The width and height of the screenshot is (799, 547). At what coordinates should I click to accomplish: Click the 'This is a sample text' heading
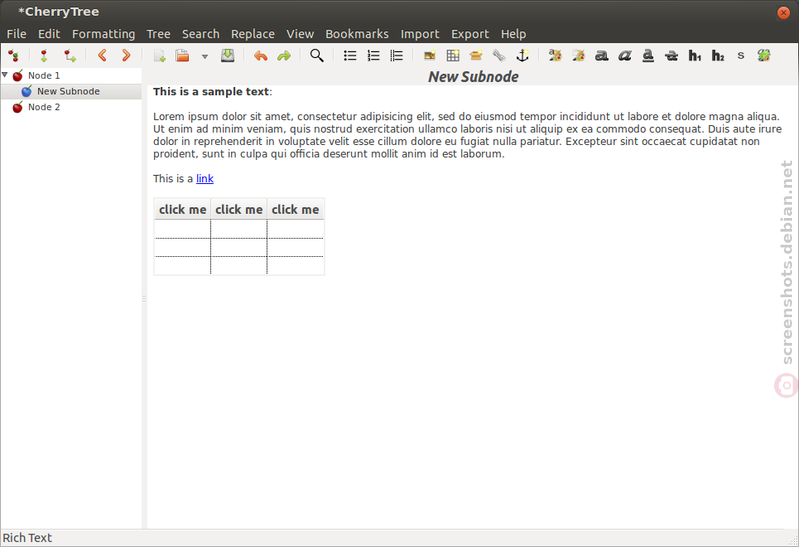pos(211,92)
